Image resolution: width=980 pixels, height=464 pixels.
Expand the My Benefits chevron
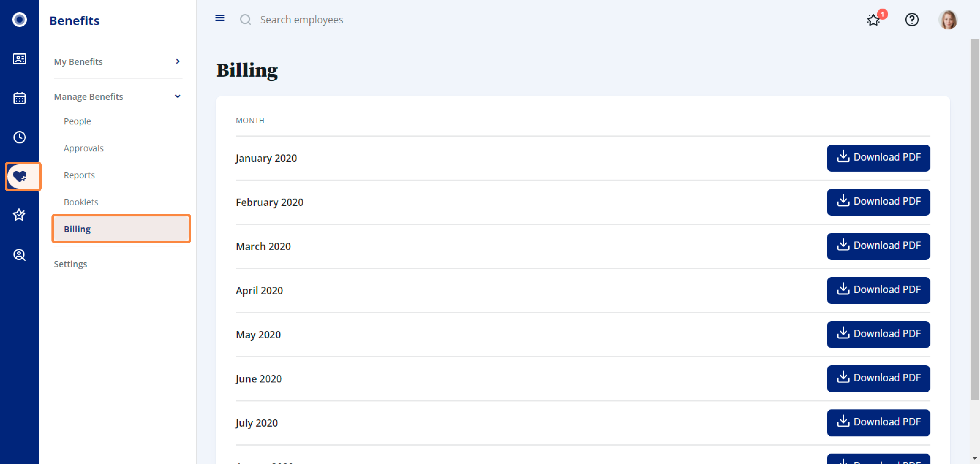pyautogui.click(x=178, y=61)
